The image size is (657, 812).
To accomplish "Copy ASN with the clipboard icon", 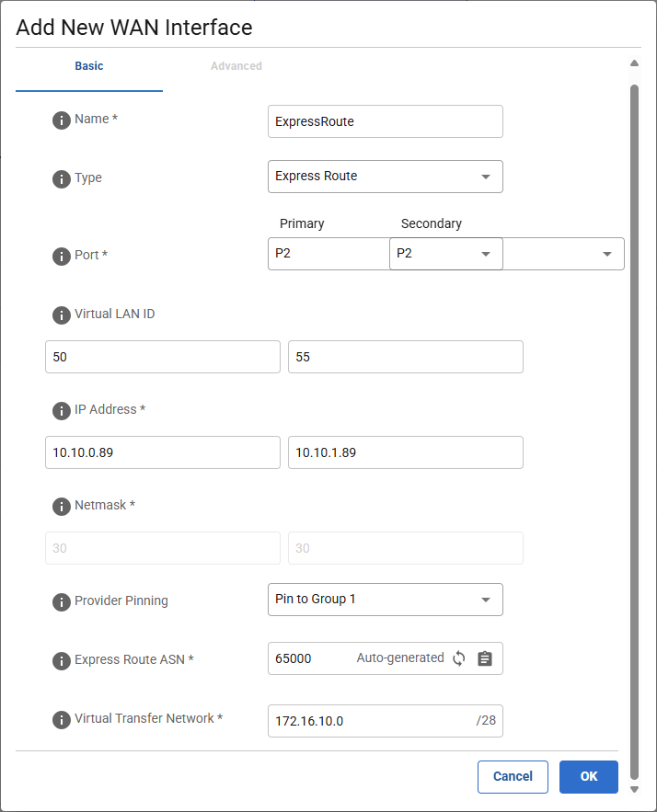I will [485, 658].
